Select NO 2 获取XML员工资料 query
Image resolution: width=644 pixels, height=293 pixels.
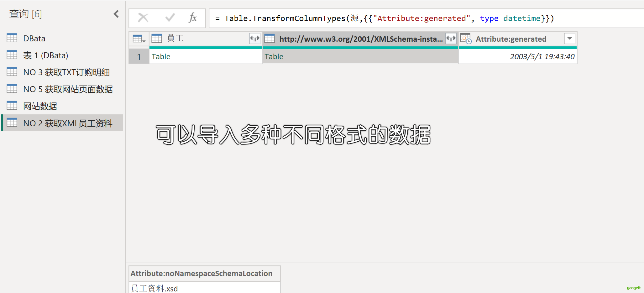point(67,123)
